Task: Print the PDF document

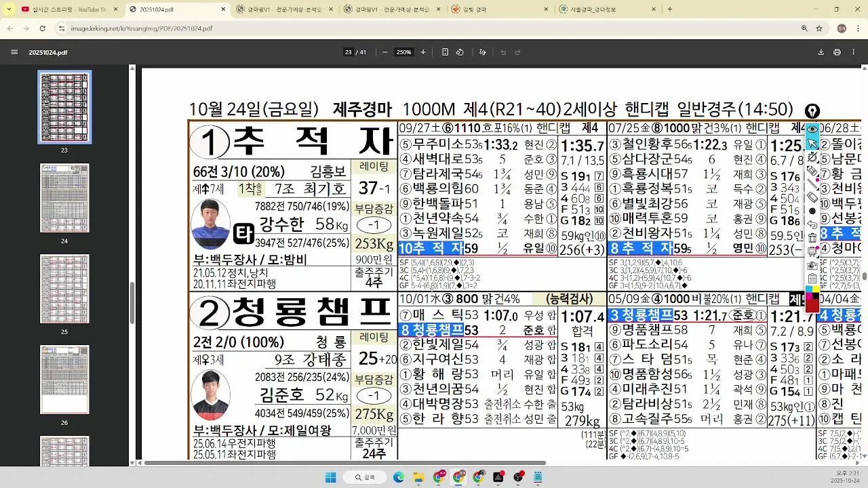Action: [837, 52]
